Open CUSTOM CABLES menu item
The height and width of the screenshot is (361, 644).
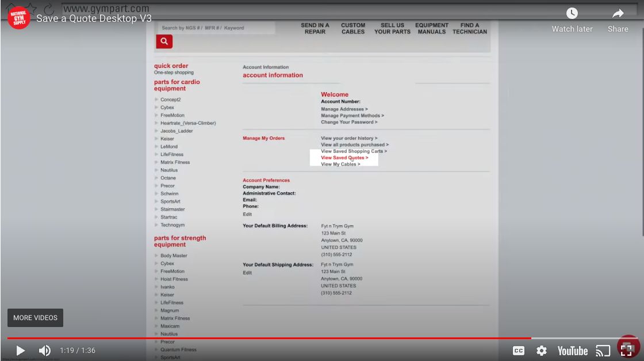pos(353,28)
